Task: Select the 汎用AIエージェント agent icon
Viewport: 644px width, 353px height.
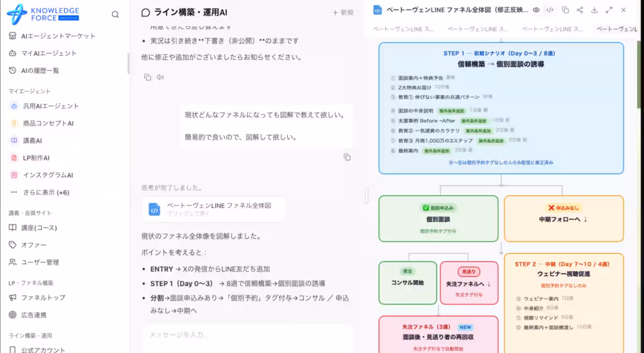Action: pyautogui.click(x=14, y=106)
